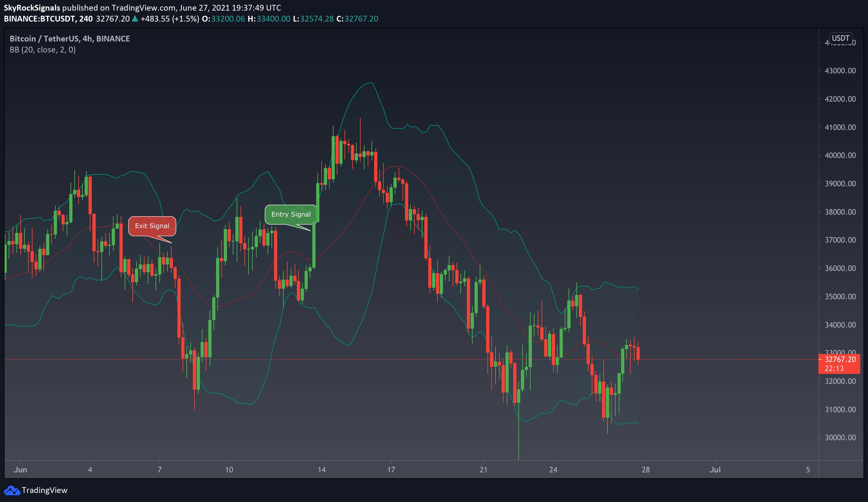
Task: Click the 10 date label on time axis
Action: coord(229,469)
